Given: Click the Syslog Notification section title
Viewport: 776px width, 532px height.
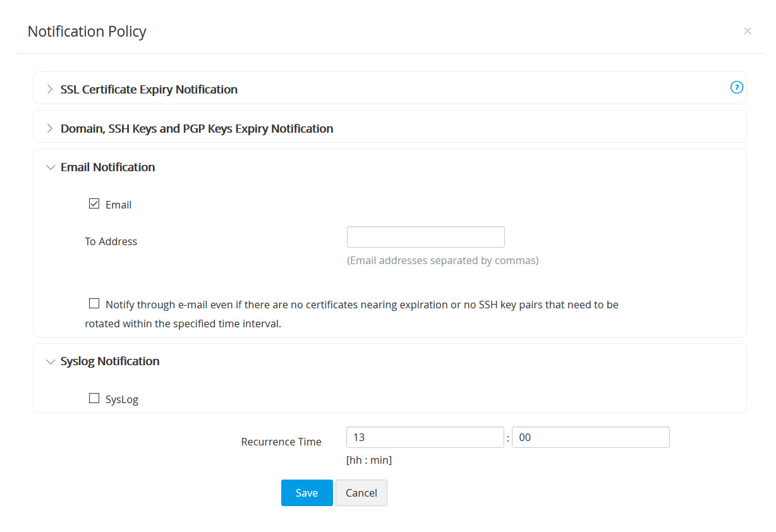Looking at the screenshot, I should [110, 361].
